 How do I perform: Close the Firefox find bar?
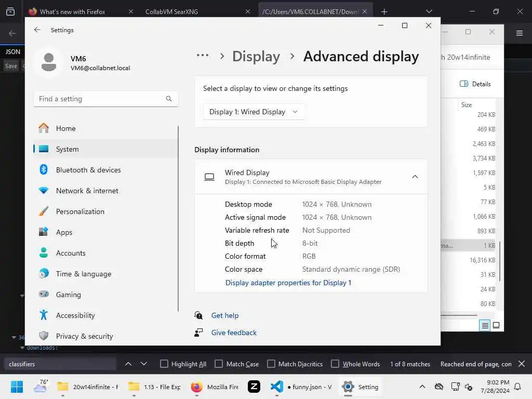[x=522, y=364]
